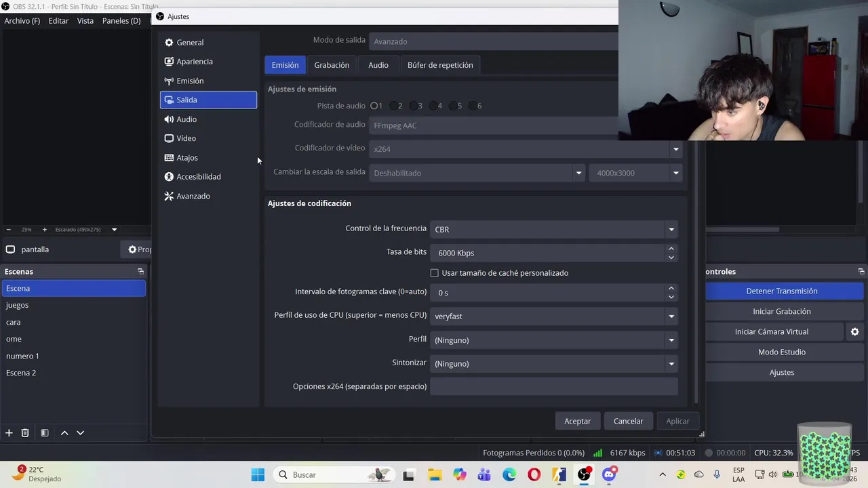The image size is (868, 488).
Task: Click the Cancelar button
Action: pos(629,421)
